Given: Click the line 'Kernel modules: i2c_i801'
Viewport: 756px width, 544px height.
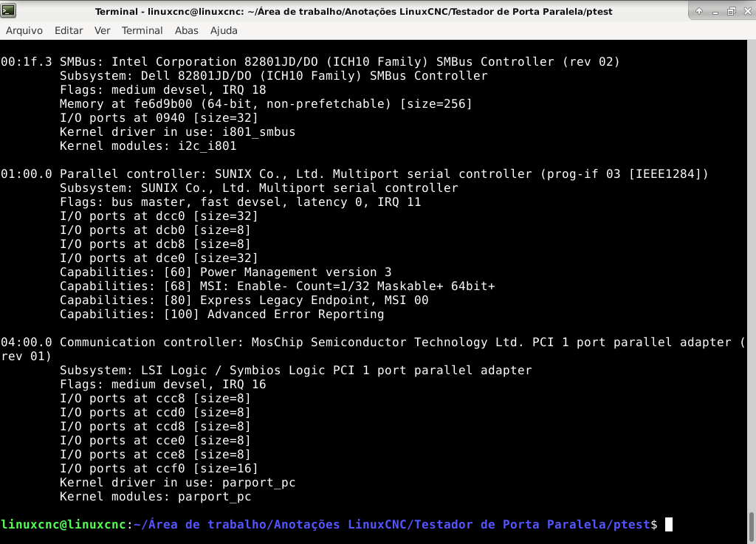Looking at the screenshot, I should (x=148, y=145).
